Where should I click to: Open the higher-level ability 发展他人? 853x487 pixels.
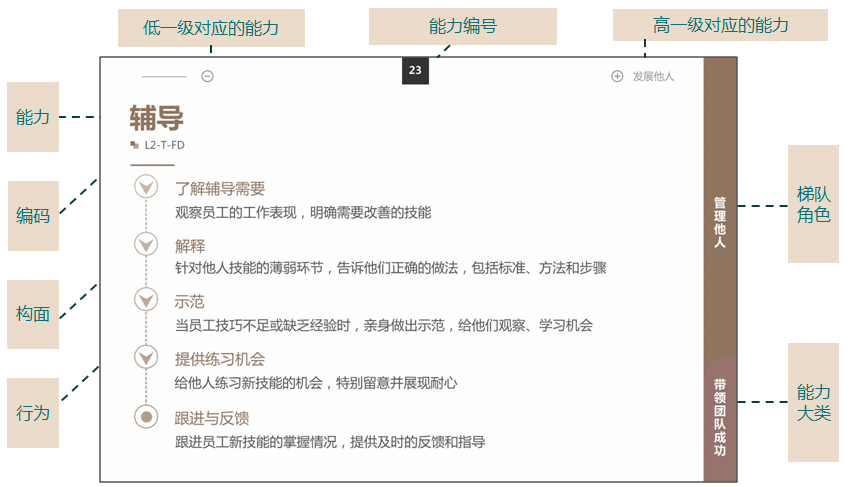[x=653, y=76]
